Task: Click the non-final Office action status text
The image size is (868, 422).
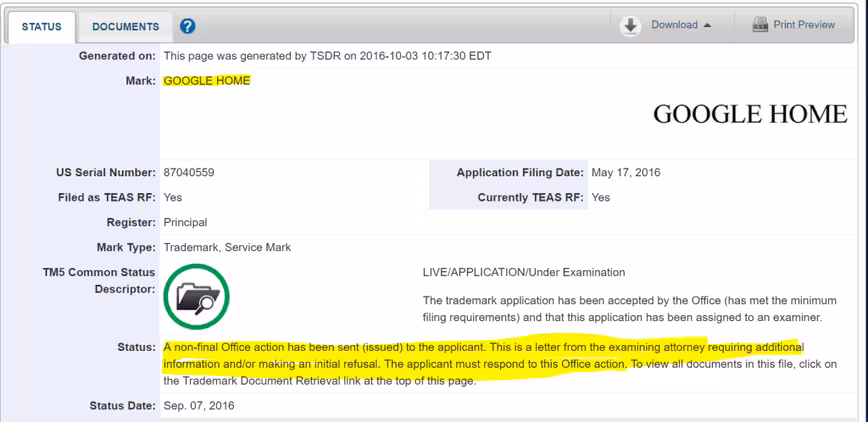Action: 500,364
